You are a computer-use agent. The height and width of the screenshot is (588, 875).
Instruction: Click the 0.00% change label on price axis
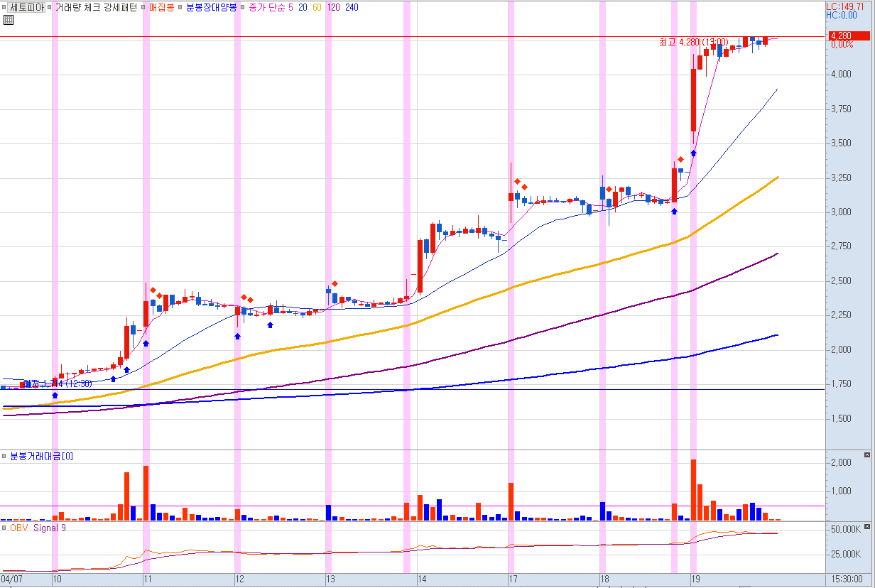pos(842,45)
